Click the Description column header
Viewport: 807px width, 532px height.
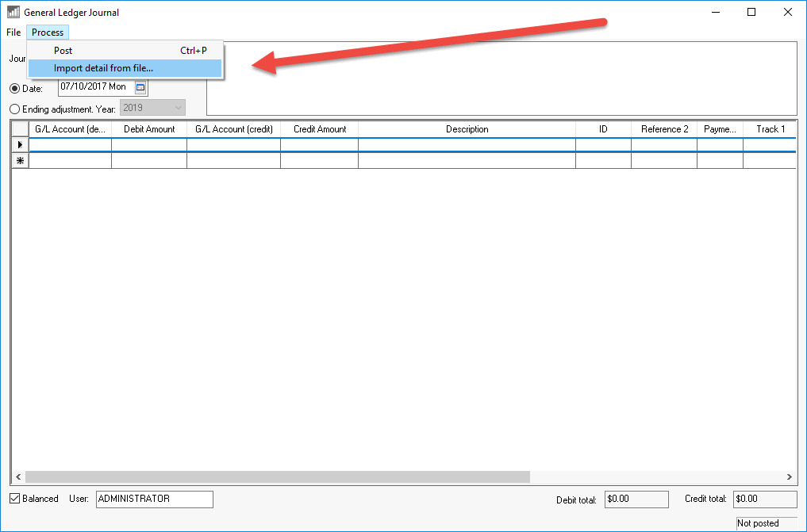pyautogui.click(x=467, y=129)
